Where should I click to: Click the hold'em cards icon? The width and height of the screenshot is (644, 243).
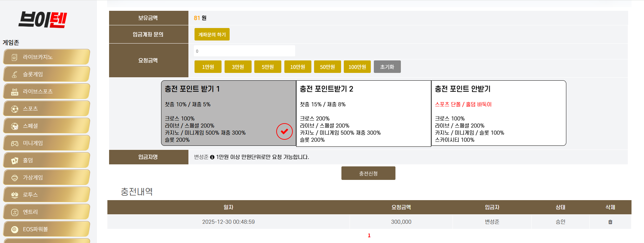(15, 161)
